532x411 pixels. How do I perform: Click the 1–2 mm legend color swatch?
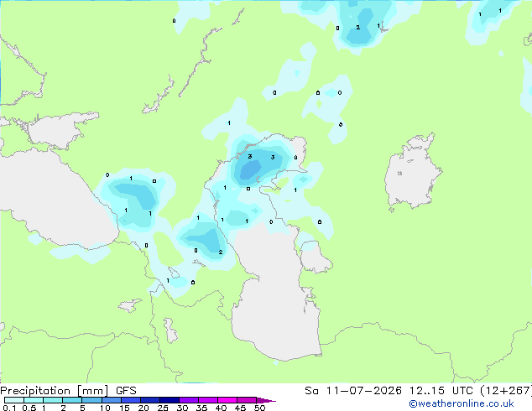coord(53,400)
